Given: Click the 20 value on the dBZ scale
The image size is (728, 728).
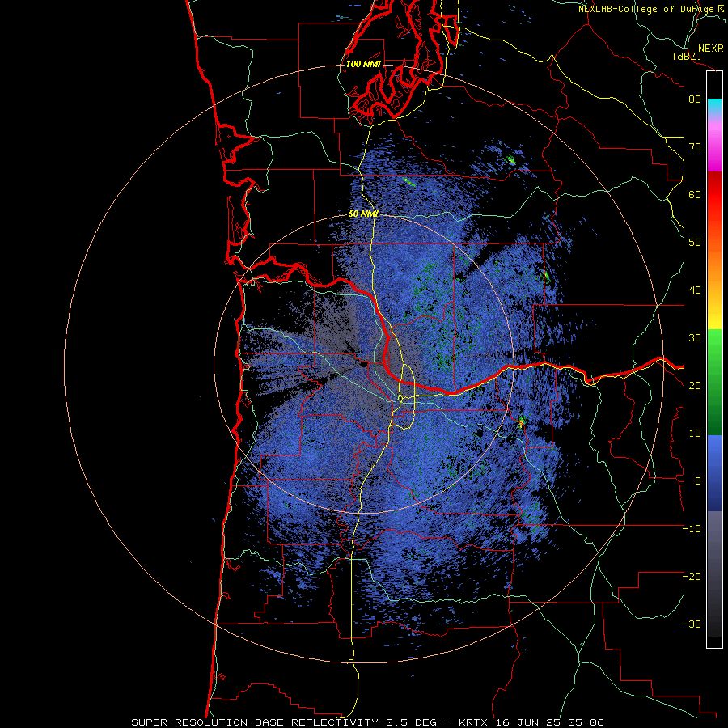Looking at the screenshot, I should (695, 386).
